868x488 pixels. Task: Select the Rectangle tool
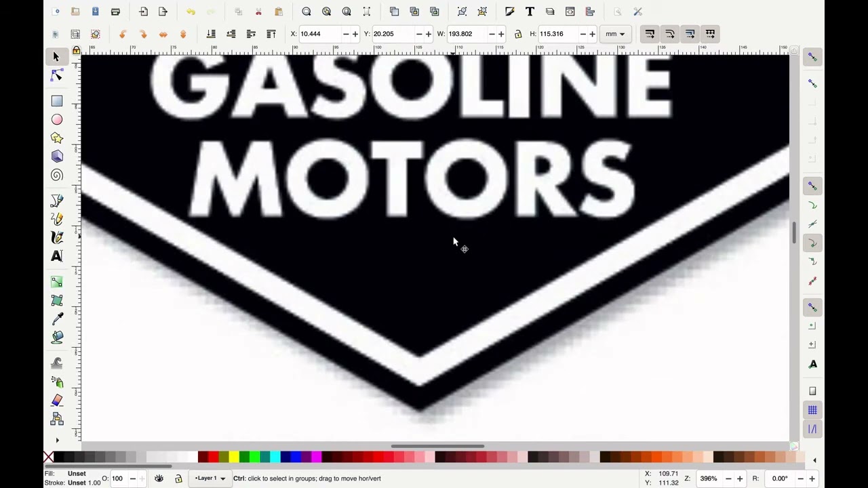tap(56, 101)
